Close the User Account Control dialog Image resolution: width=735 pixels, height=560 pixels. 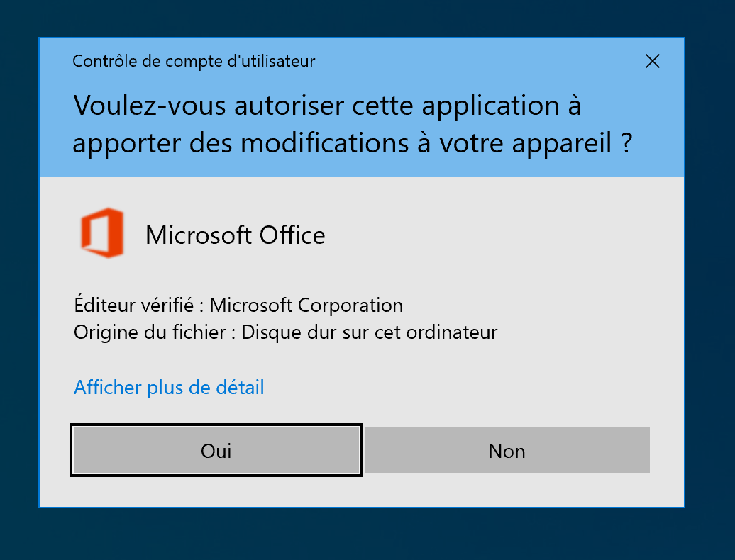[653, 61]
